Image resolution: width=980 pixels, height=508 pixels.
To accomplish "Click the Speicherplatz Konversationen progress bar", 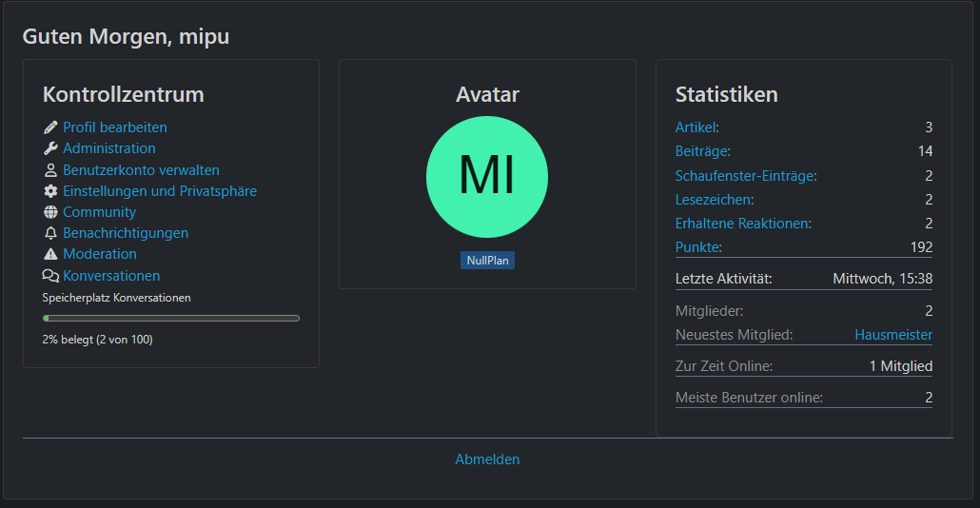I will coord(171,318).
